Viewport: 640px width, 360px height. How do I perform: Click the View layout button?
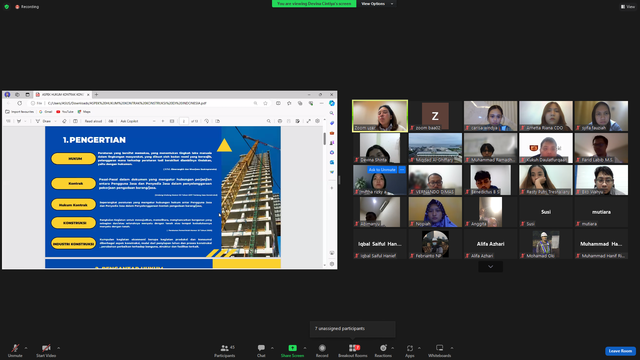628,7
